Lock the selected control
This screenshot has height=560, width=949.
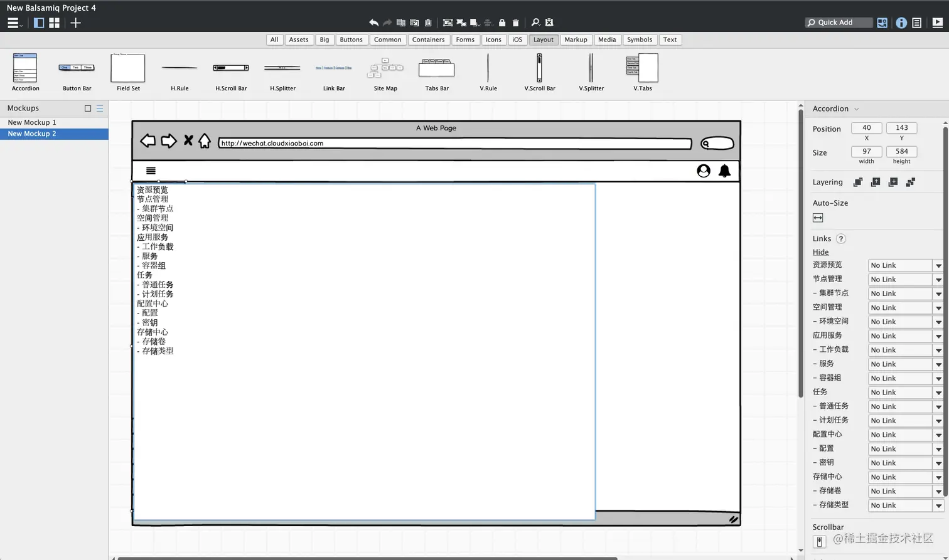tap(502, 23)
